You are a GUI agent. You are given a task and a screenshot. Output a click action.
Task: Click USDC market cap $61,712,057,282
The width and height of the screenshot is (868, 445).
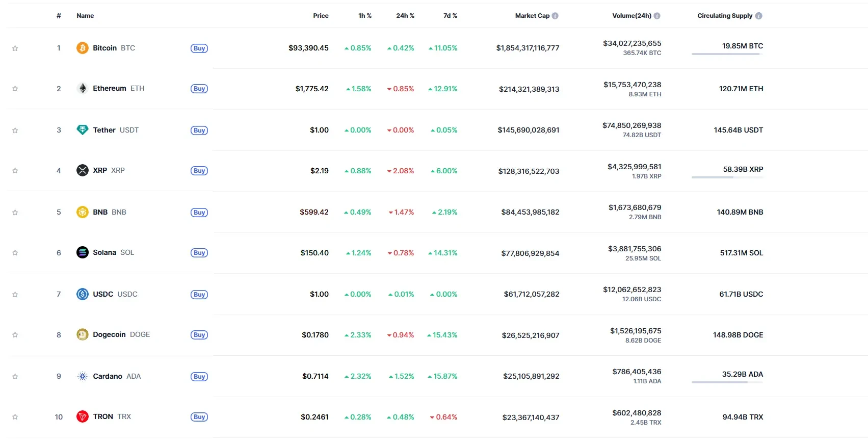[532, 294]
